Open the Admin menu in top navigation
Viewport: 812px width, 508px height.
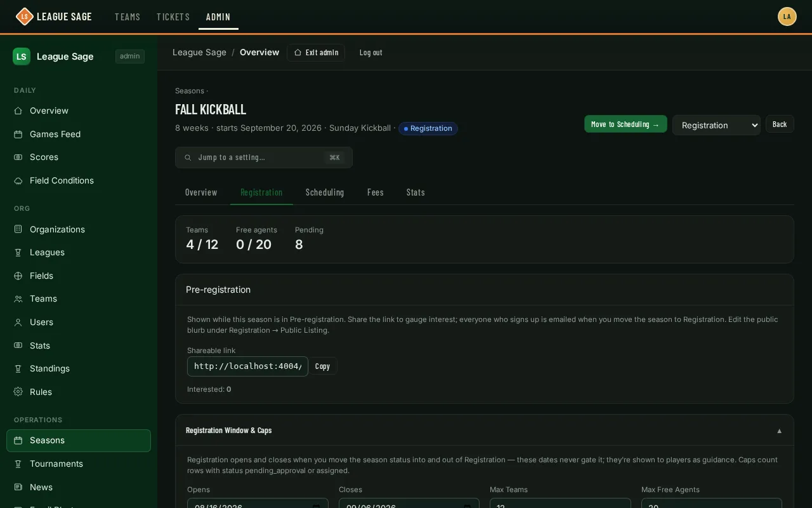(x=218, y=17)
